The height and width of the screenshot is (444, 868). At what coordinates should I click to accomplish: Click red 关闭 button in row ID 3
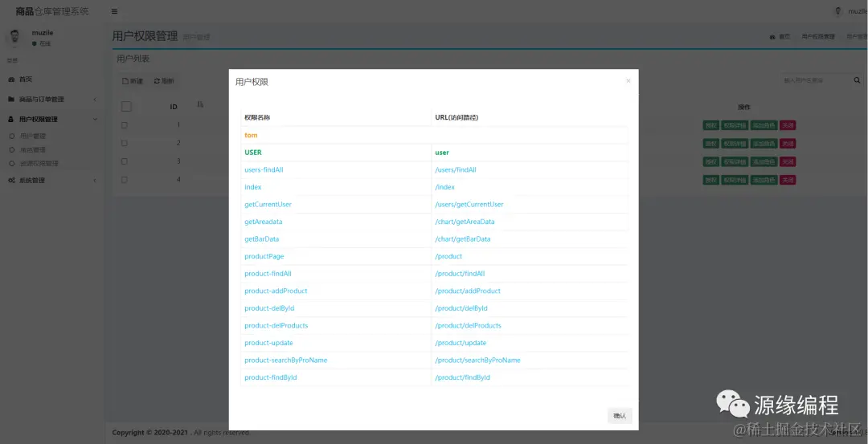pos(788,162)
